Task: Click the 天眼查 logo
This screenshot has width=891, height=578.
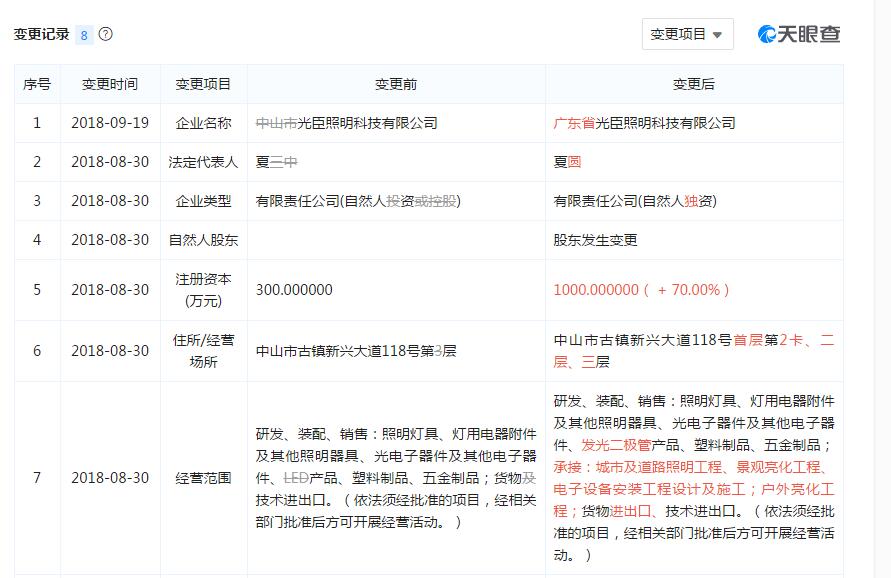Action: pyautogui.click(x=799, y=34)
